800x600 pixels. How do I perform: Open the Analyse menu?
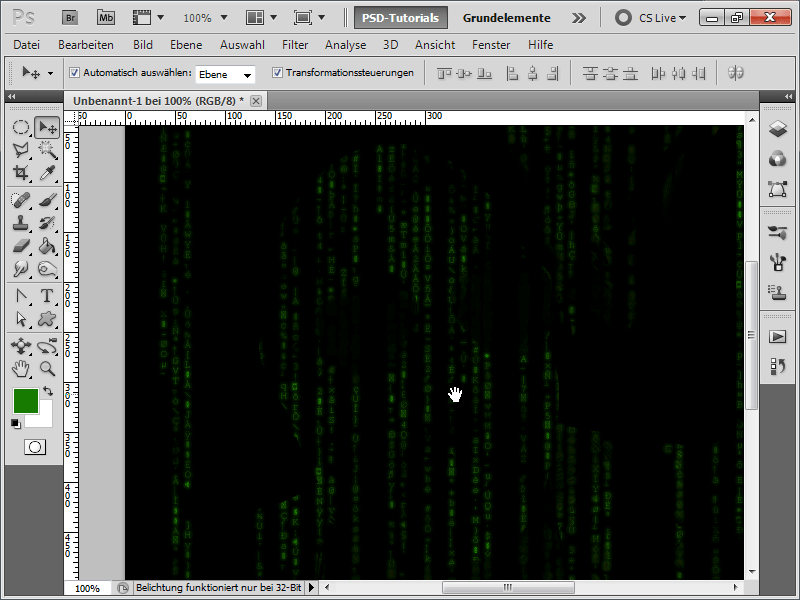345,45
